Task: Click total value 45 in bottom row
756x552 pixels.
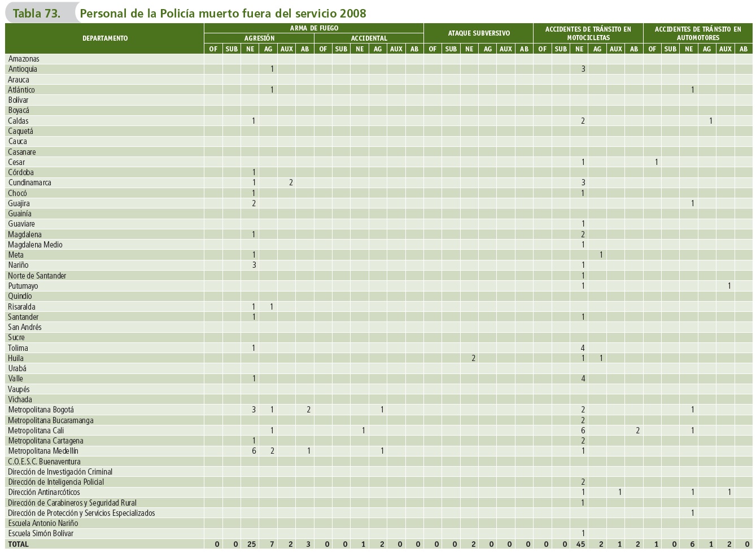Action: tap(580, 544)
